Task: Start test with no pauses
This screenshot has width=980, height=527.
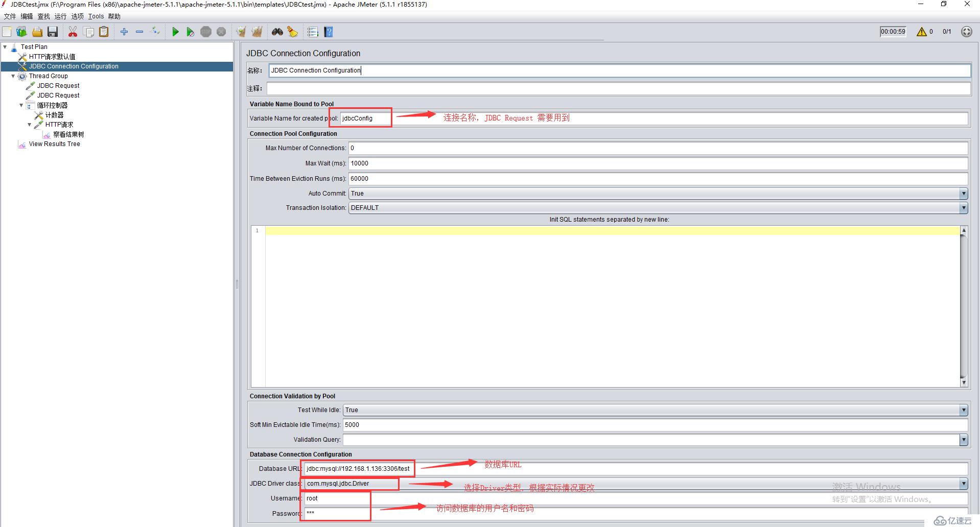Action: point(190,32)
